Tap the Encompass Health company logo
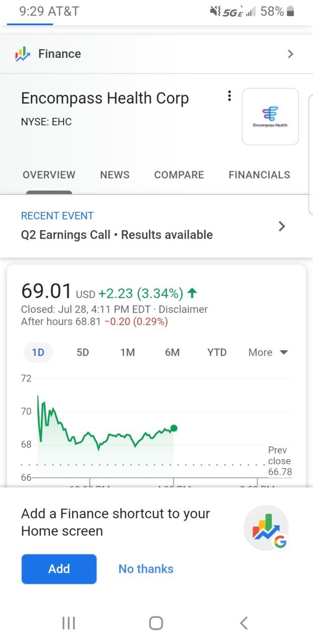Viewport: 313px width, 644px height. 270,117
